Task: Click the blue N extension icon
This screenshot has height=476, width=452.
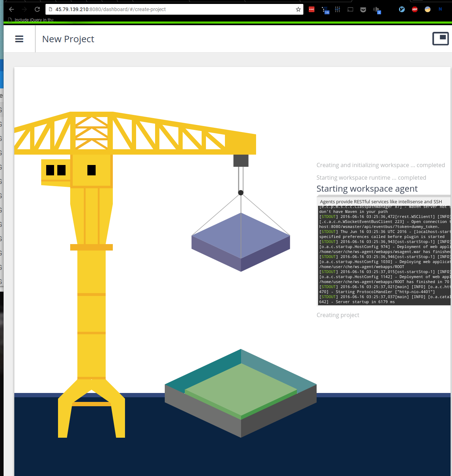Action: click(x=440, y=9)
